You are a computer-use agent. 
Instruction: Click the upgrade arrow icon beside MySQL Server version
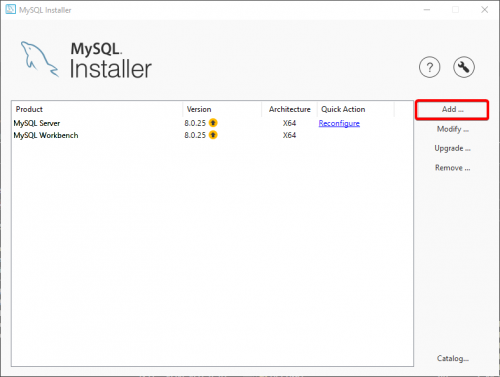pos(213,123)
